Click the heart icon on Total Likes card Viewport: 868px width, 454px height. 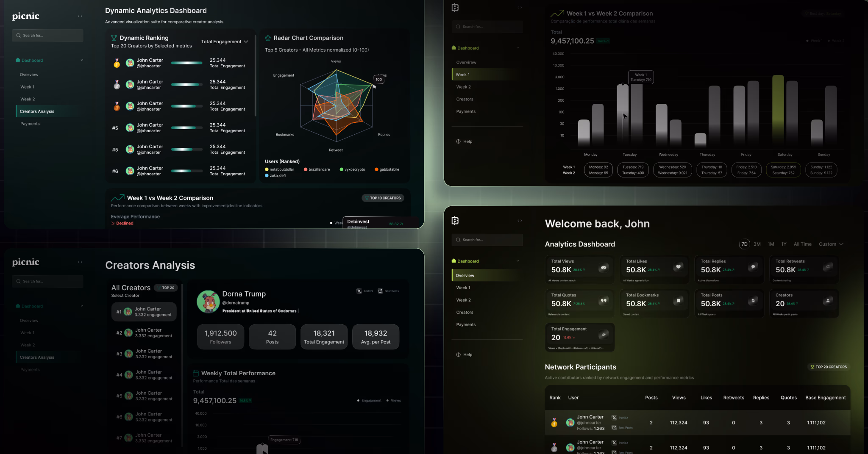(678, 267)
